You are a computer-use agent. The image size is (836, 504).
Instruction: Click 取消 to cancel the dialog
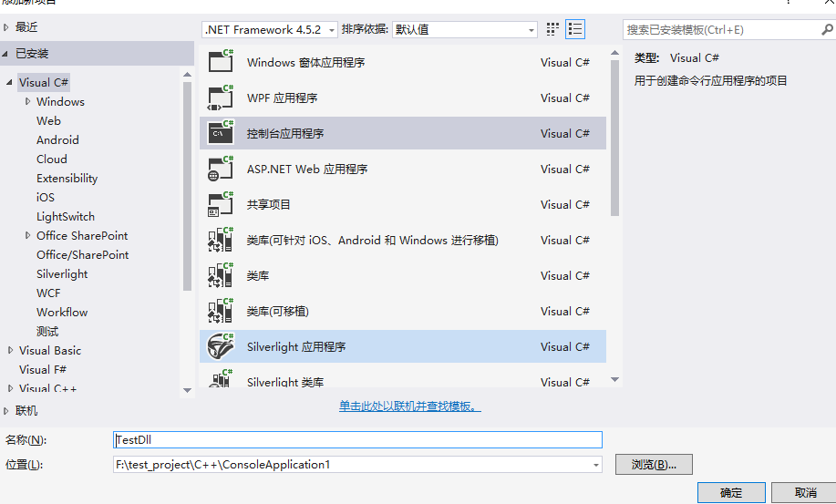tap(805, 493)
